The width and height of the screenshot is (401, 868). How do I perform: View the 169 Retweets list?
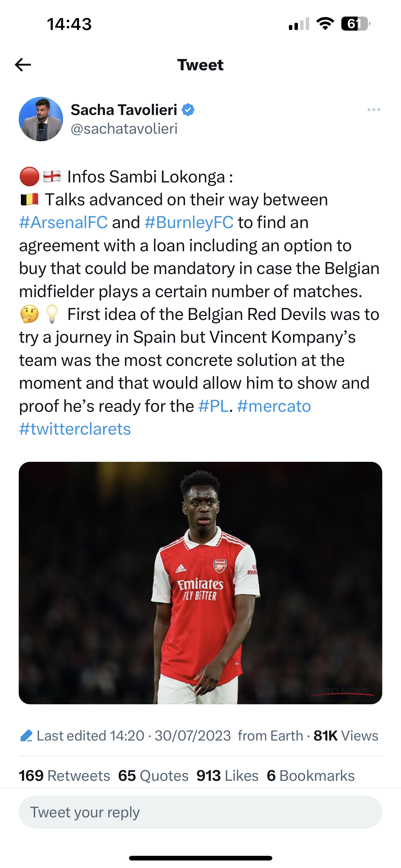point(64,775)
